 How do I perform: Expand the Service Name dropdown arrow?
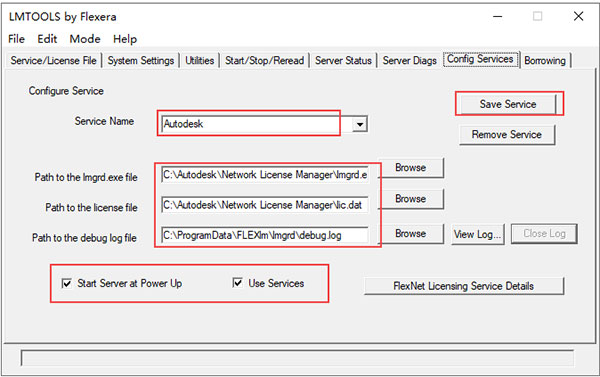[360, 124]
